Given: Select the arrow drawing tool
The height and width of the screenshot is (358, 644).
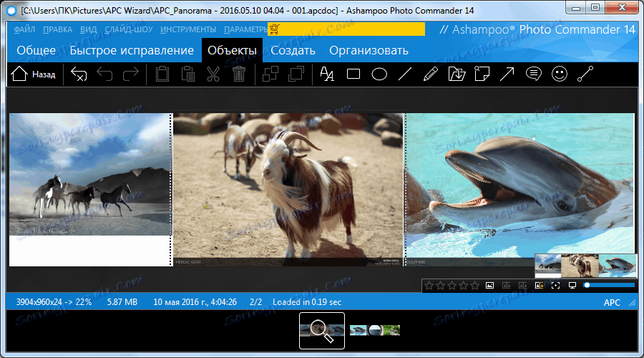Looking at the screenshot, I should [507, 74].
